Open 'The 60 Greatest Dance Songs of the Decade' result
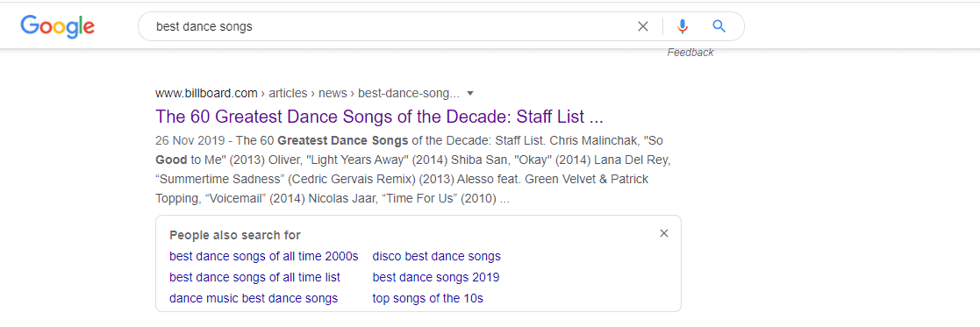The image size is (980, 327). 379,117
